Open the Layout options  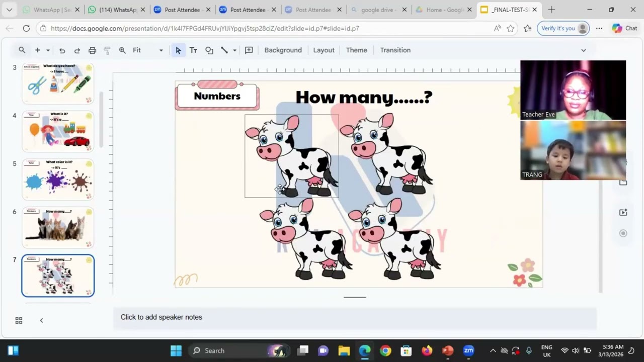tap(324, 50)
